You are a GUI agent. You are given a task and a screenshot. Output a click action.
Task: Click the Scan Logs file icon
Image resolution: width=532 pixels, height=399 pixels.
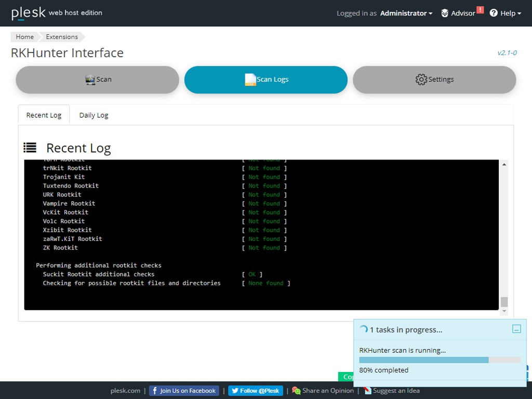(250, 79)
